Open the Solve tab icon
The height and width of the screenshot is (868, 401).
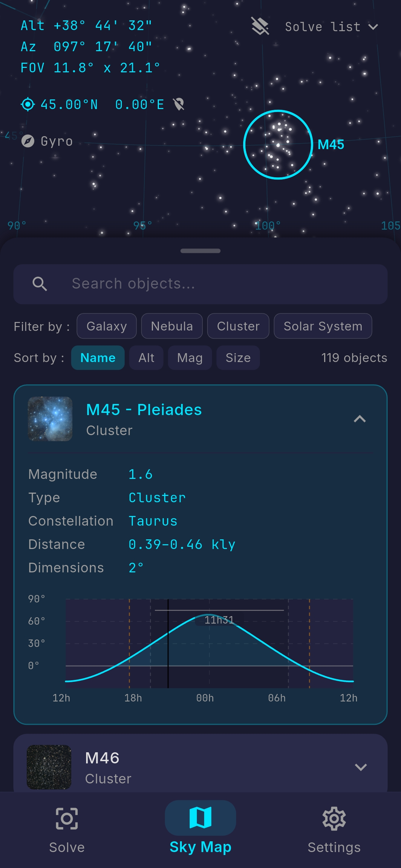67,819
